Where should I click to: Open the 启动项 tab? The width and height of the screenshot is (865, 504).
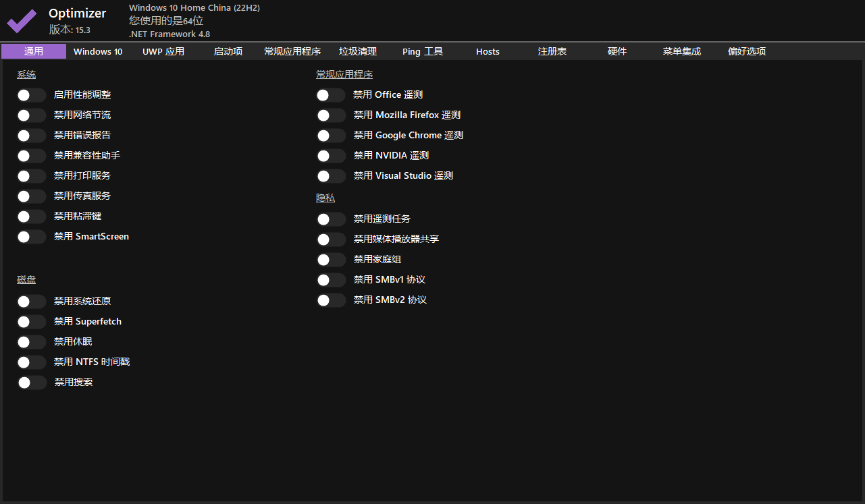(228, 51)
